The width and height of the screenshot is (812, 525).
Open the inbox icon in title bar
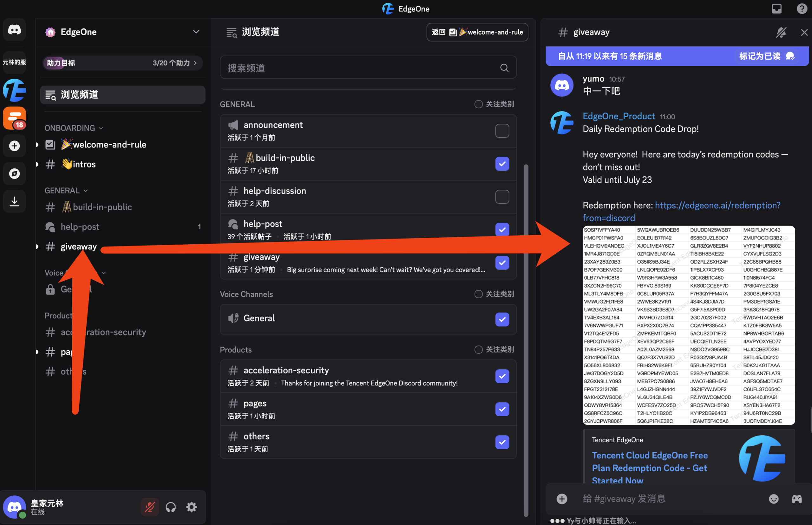[776, 9]
